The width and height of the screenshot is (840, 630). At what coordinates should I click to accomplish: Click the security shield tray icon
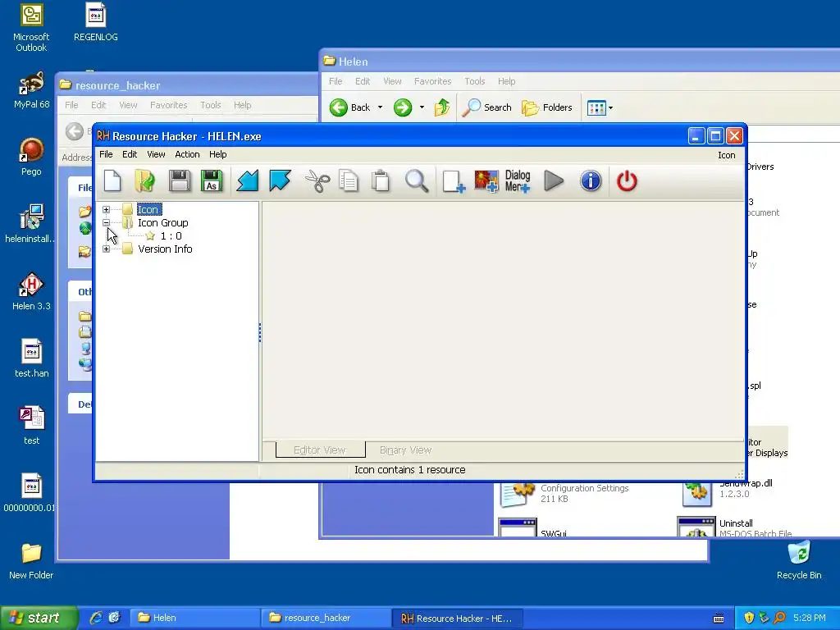click(749, 618)
